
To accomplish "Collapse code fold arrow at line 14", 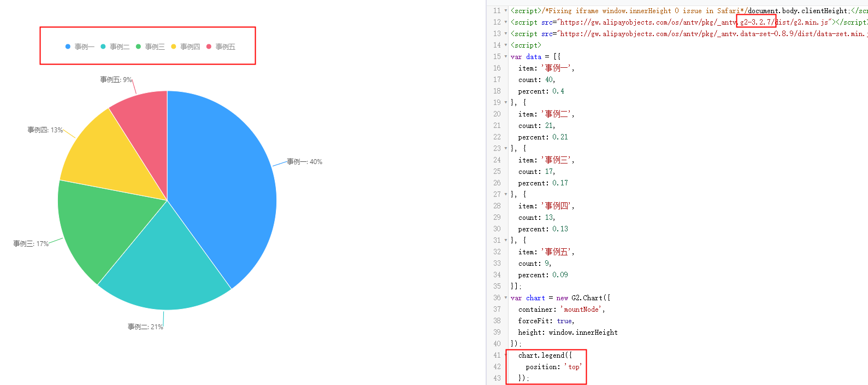I will 506,45.
